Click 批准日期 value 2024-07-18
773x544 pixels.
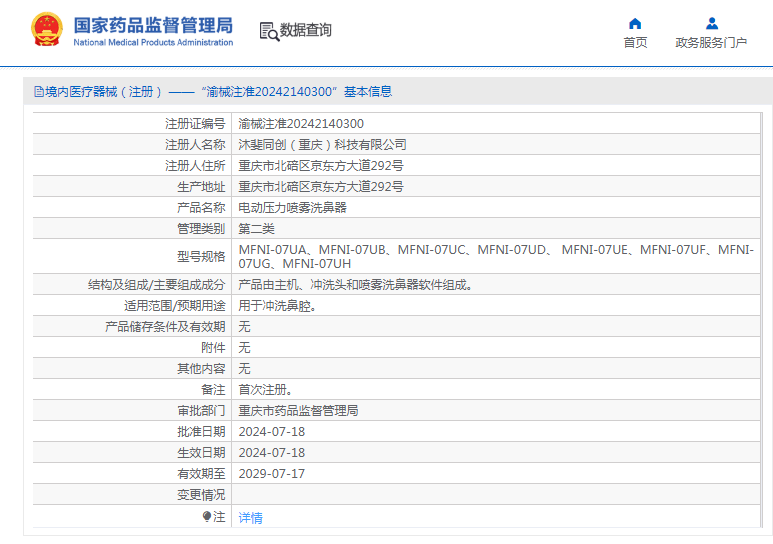click(x=272, y=432)
